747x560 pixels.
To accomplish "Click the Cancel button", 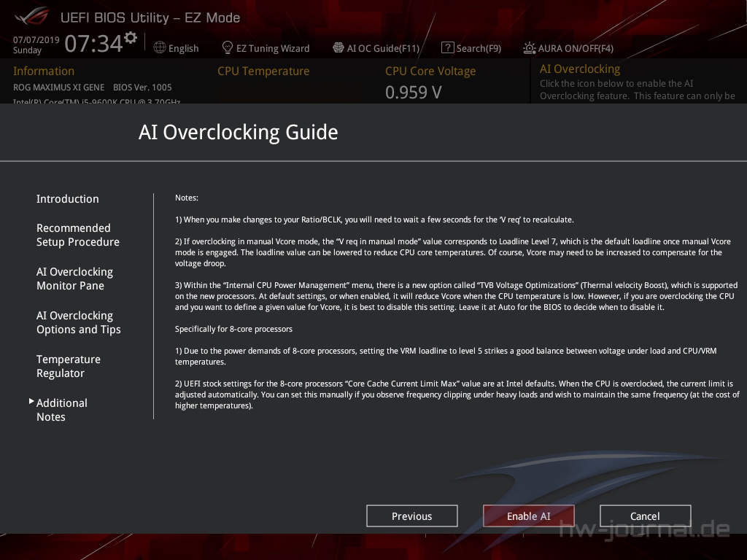I will point(645,516).
